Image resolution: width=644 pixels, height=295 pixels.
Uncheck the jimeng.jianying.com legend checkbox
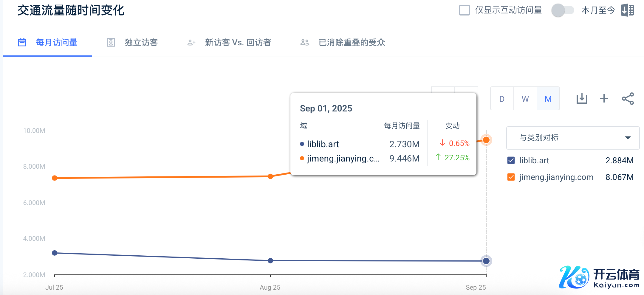tap(511, 177)
